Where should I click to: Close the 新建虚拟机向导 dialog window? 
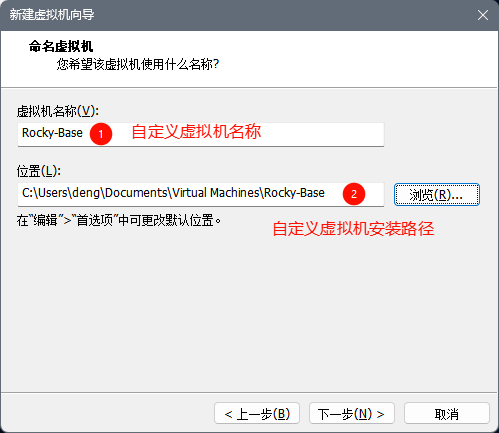483,15
